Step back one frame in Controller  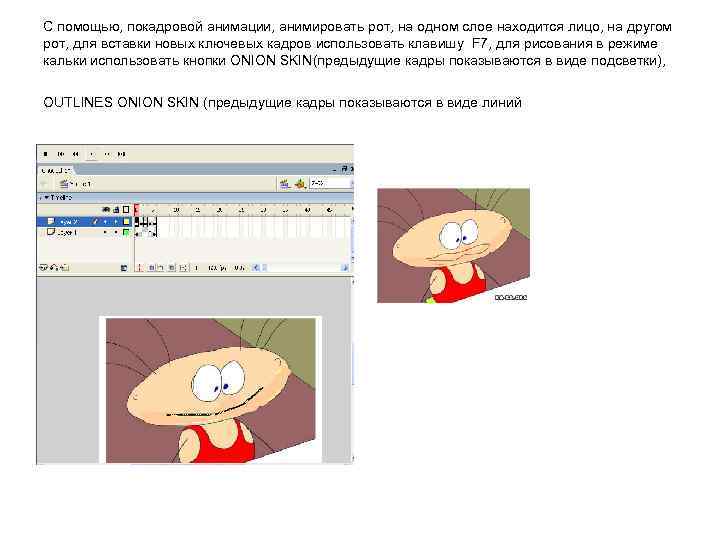point(76,154)
